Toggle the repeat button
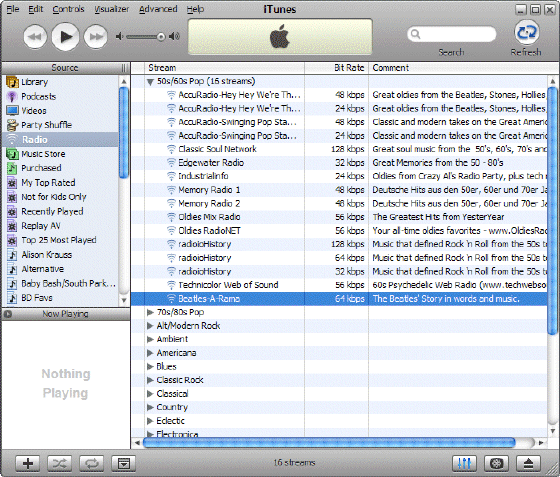Viewport: 560px width, 477px height. (x=91, y=463)
